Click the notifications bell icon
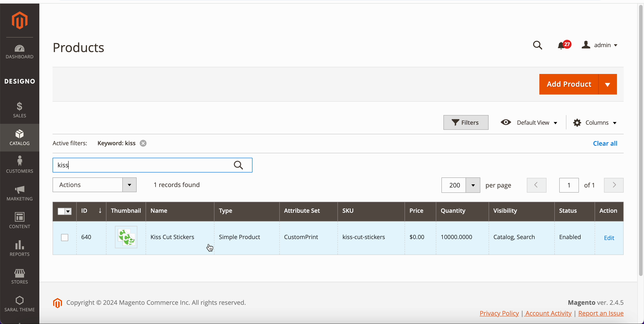Viewport: 644px width, 324px height. point(561,45)
